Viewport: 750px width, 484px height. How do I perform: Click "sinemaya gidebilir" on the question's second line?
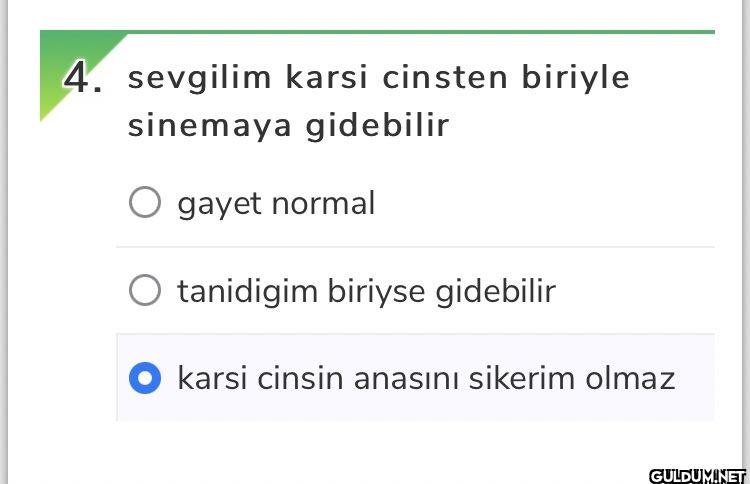288,126
